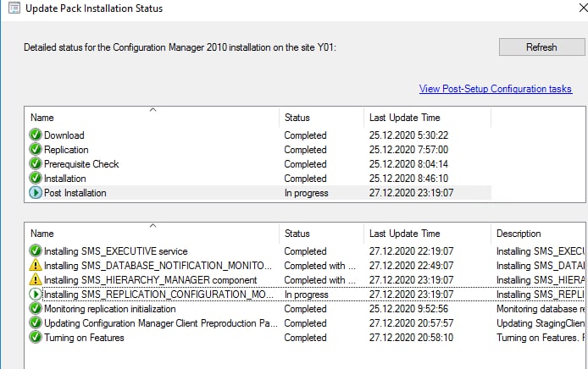Click green check icon beside Prerequisite Check
Screen dimensions: 588x369
click(36, 163)
